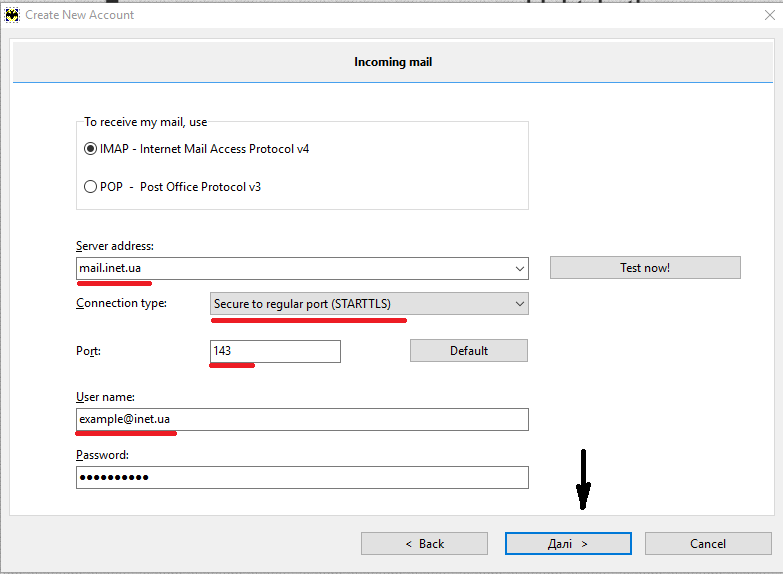Go to previous step with Back button

pyautogui.click(x=424, y=543)
